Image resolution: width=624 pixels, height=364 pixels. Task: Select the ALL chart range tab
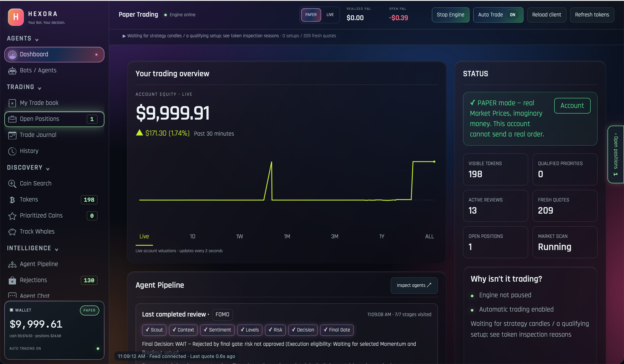pyautogui.click(x=429, y=236)
